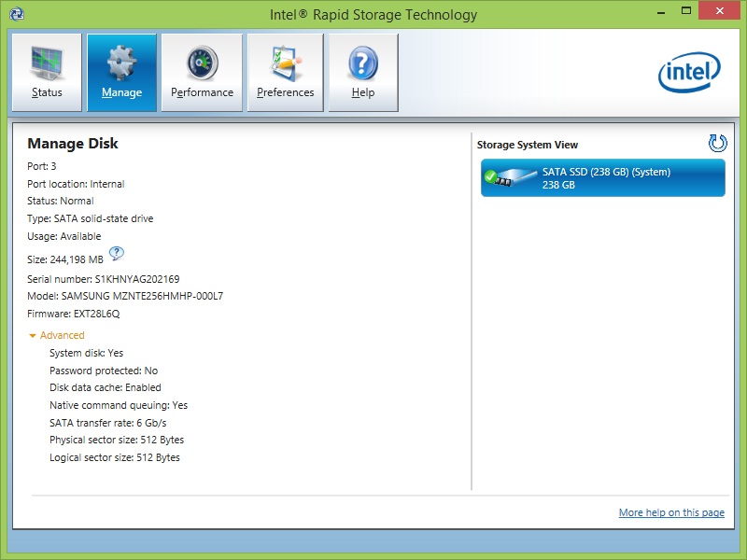Click the Disk data cache: Enabled line

[x=106, y=387]
